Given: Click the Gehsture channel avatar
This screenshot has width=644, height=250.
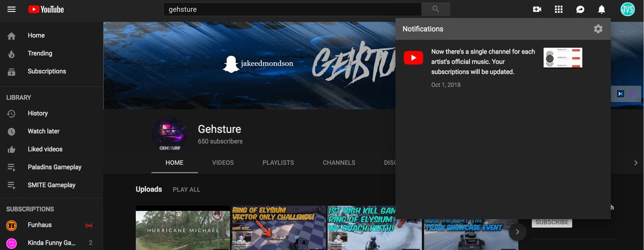Looking at the screenshot, I should pyautogui.click(x=169, y=134).
